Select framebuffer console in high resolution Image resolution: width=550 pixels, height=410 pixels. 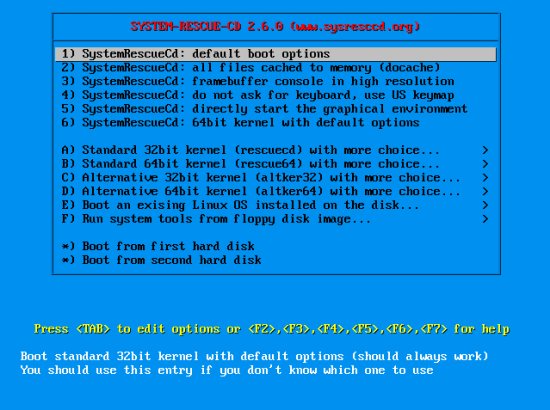click(276, 81)
